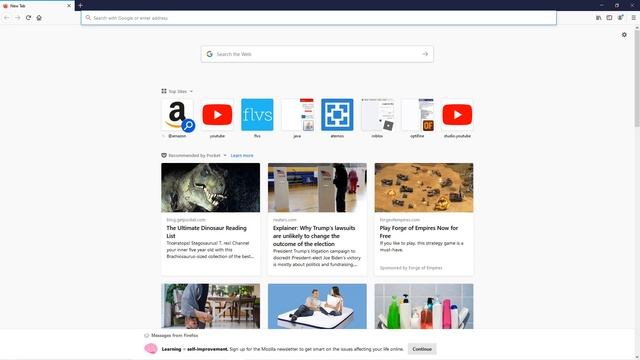Open the cleaning bottles article thumbnail

pos(424,306)
